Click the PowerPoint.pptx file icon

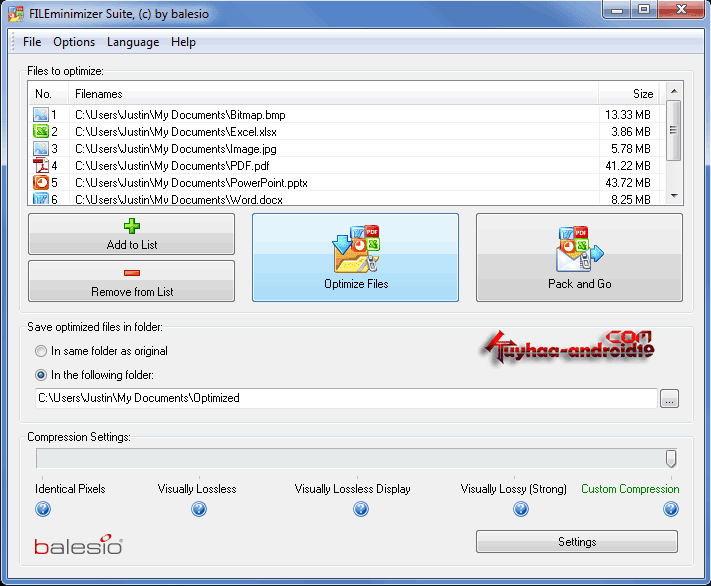[41, 182]
